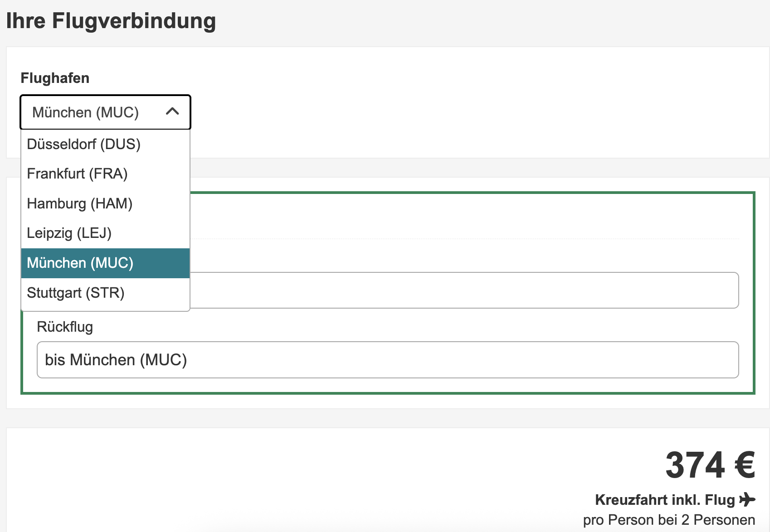Choose Frankfurt (FRA) as departure airport

click(77, 174)
